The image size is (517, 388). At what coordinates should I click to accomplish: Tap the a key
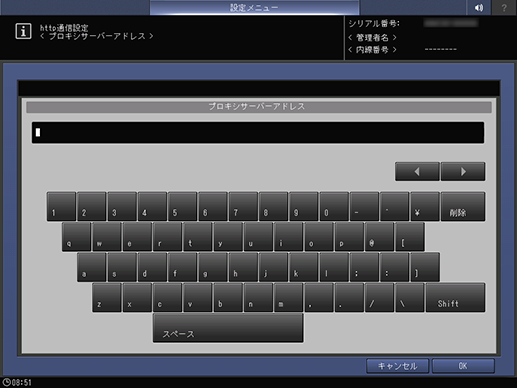point(92,267)
